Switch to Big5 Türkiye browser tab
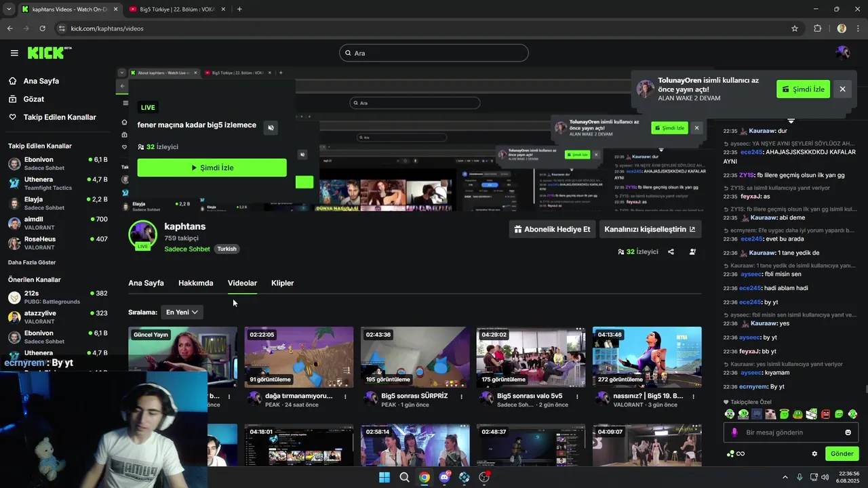 tap(176, 9)
